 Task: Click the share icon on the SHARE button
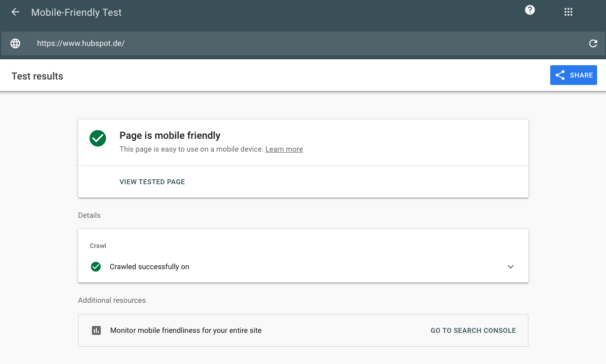coord(560,75)
